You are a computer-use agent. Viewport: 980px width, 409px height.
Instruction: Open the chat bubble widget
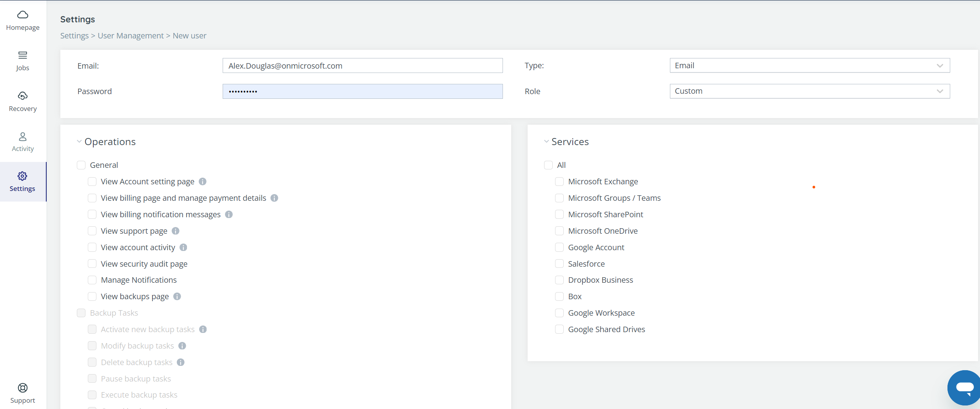964,387
